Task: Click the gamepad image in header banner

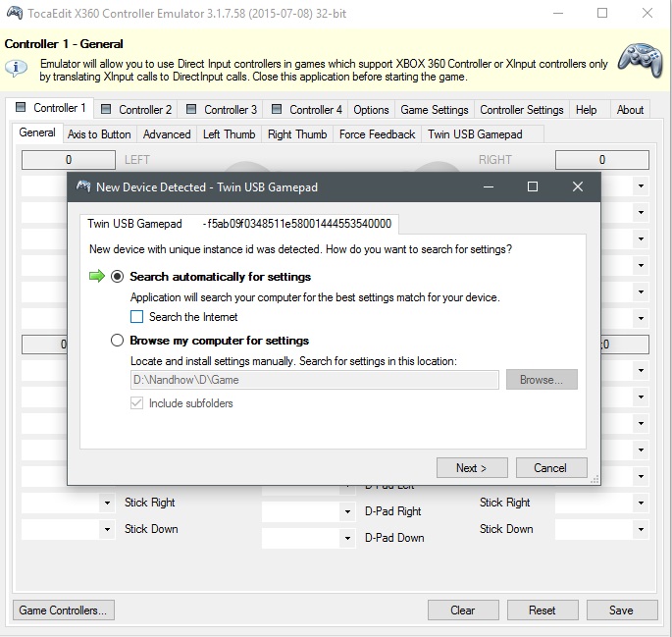Action: [x=641, y=60]
